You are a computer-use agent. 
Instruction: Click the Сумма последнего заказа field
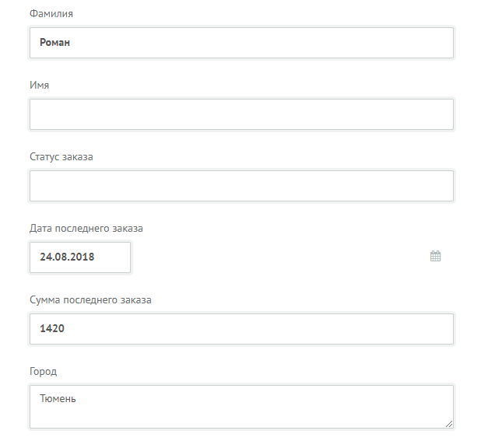point(242,329)
